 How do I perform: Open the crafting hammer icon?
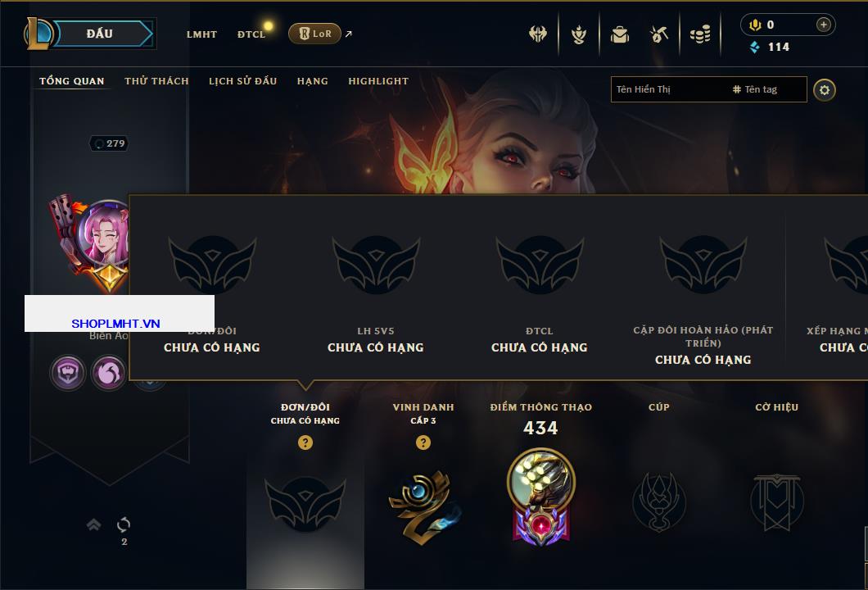(x=658, y=35)
